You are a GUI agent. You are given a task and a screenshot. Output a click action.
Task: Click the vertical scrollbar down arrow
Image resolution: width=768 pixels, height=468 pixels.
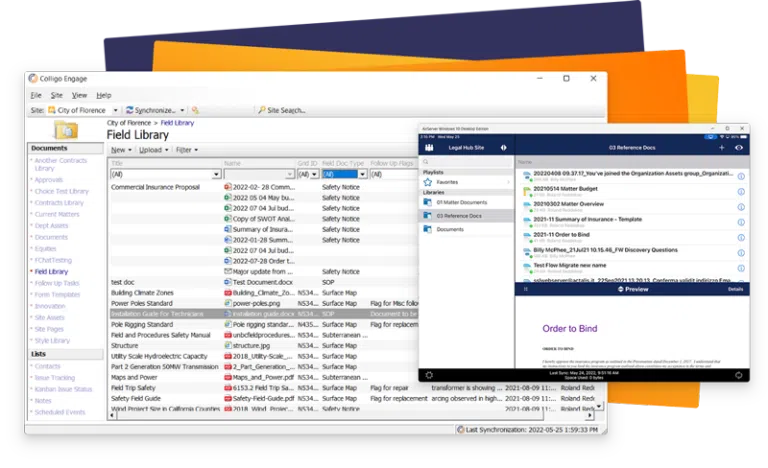pyautogui.click(x=599, y=406)
